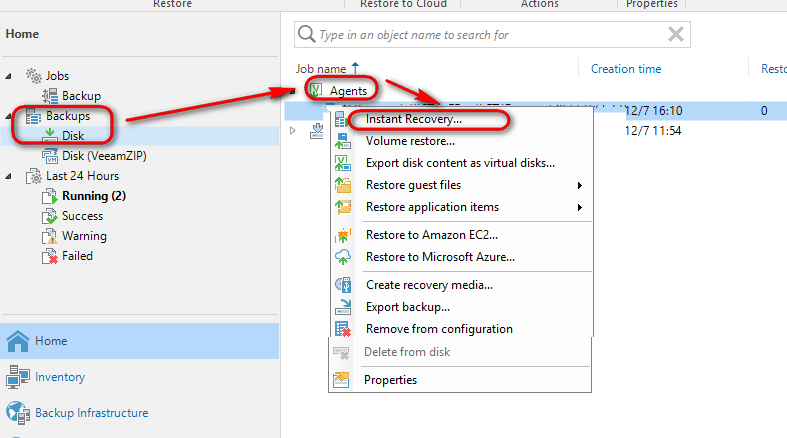Choose Restore to Microsoft Azure option
Screen dimensions: 787x438
point(440,257)
